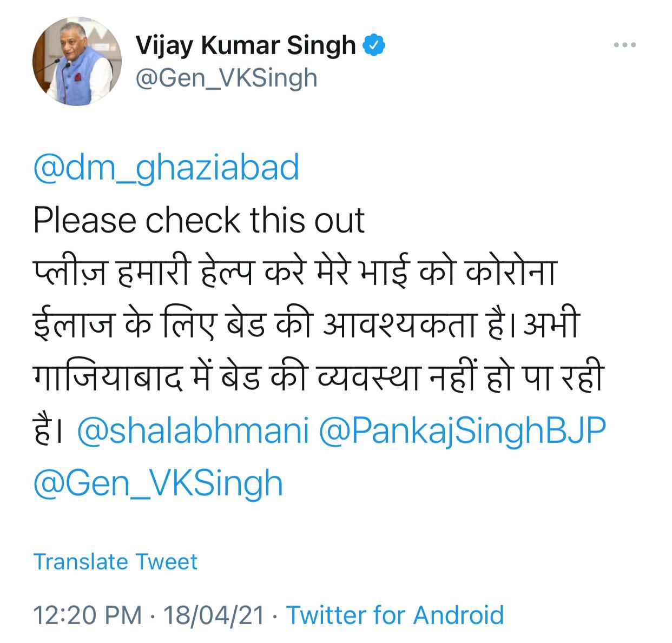Click the display name Vijay Kumar Singh
The height and width of the screenshot is (643, 672).
click(x=245, y=45)
